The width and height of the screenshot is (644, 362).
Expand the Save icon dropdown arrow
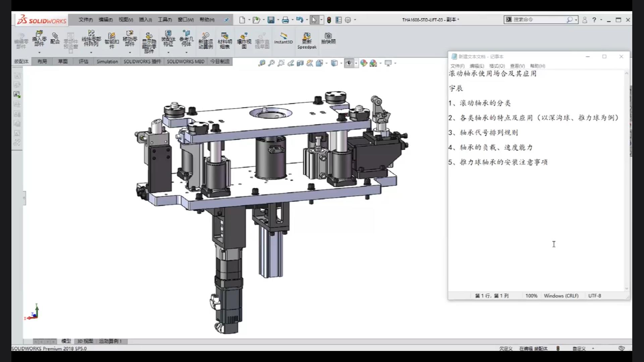pos(278,20)
